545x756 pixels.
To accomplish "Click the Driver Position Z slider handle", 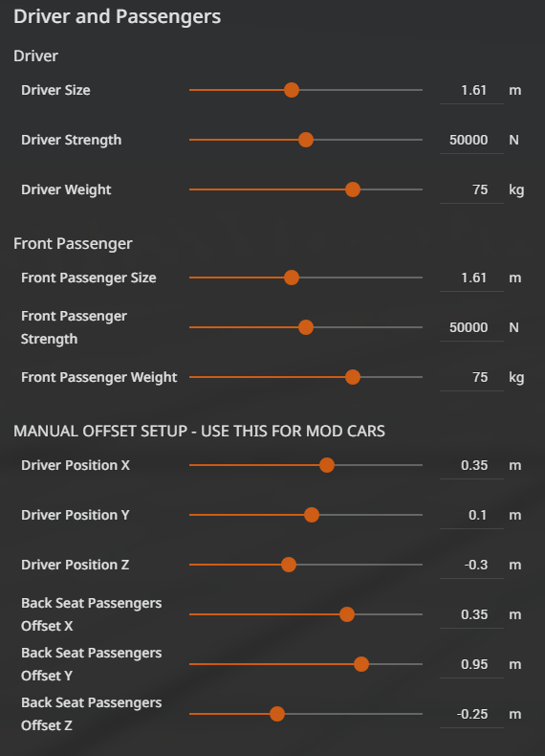I will (288, 565).
